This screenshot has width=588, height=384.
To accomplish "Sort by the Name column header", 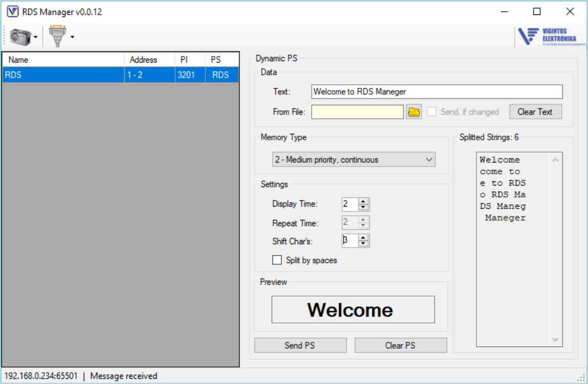I will pyautogui.click(x=64, y=60).
